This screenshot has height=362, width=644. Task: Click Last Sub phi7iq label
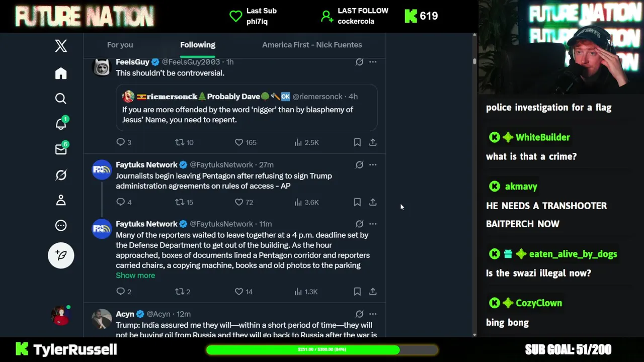pos(253,16)
